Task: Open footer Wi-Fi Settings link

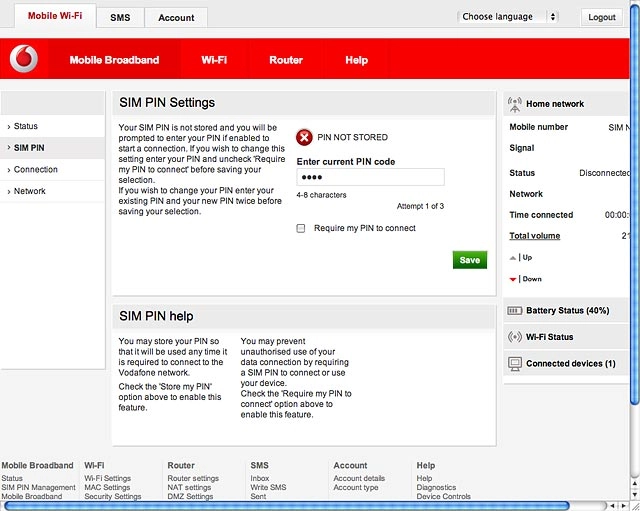Action: (x=108, y=478)
